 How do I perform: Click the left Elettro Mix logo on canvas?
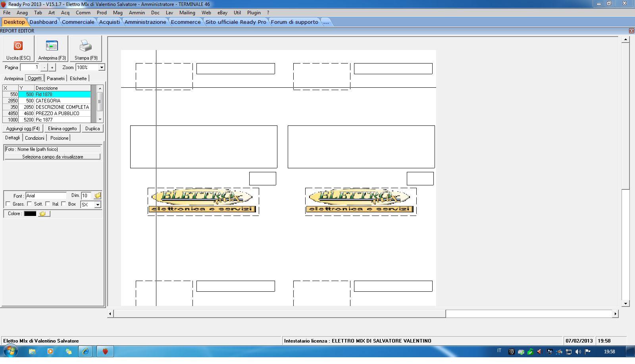tap(202, 202)
